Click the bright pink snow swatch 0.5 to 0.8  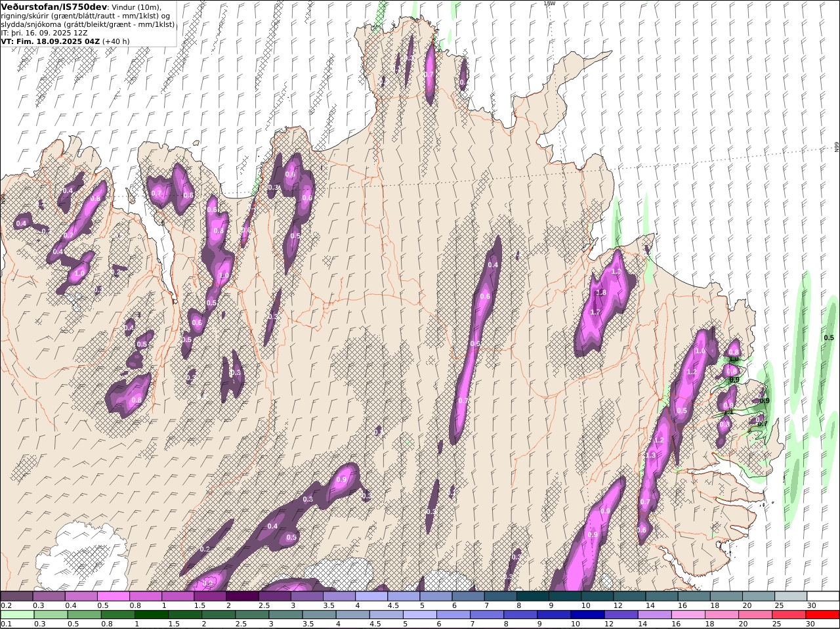(x=114, y=596)
